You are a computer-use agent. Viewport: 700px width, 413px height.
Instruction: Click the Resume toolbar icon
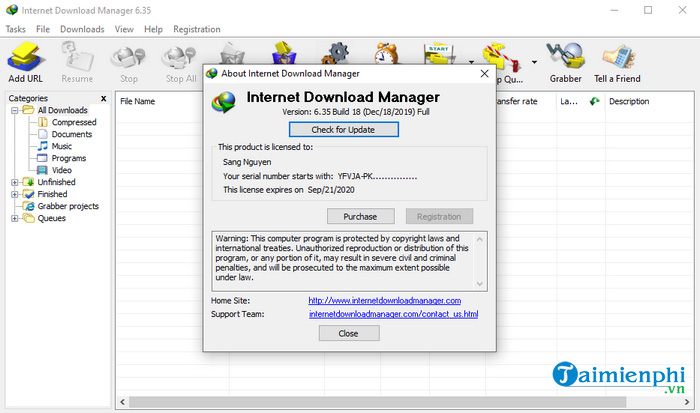(x=77, y=63)
